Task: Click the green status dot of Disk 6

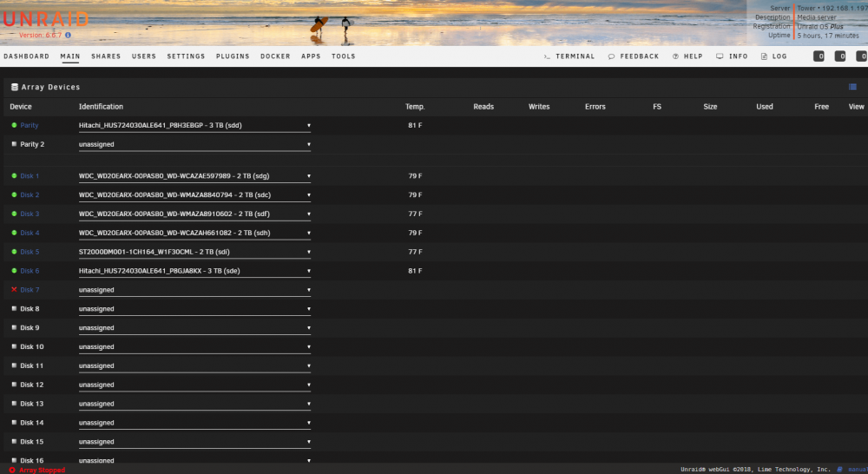Action: tap(15, 271)
